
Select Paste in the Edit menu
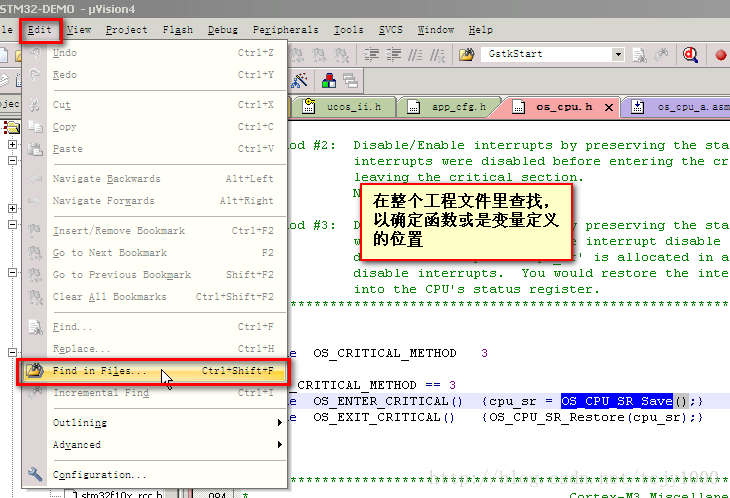point(155,148)
